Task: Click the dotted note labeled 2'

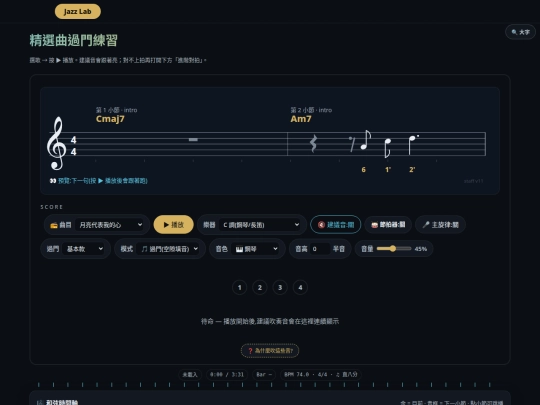Action: [413, 145]
